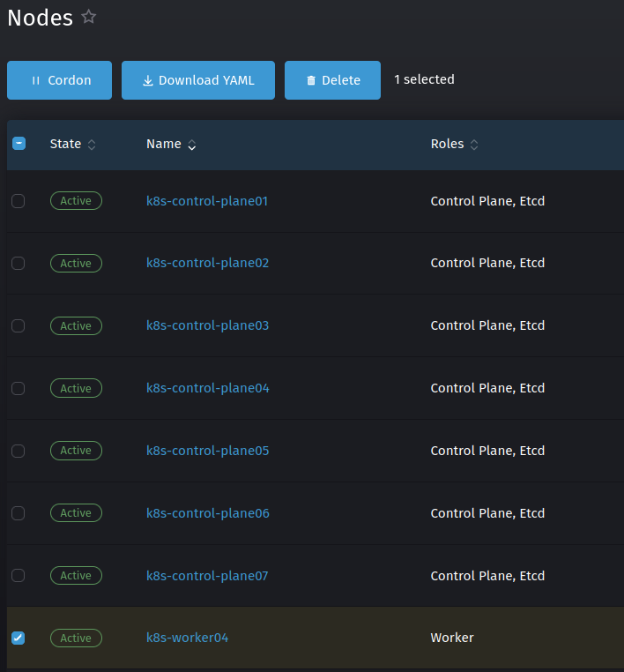Click the roles text in k8s-control-plane06 row
Image resolution: width=624 pixels, height=672 pixels.
coord(487,513)
